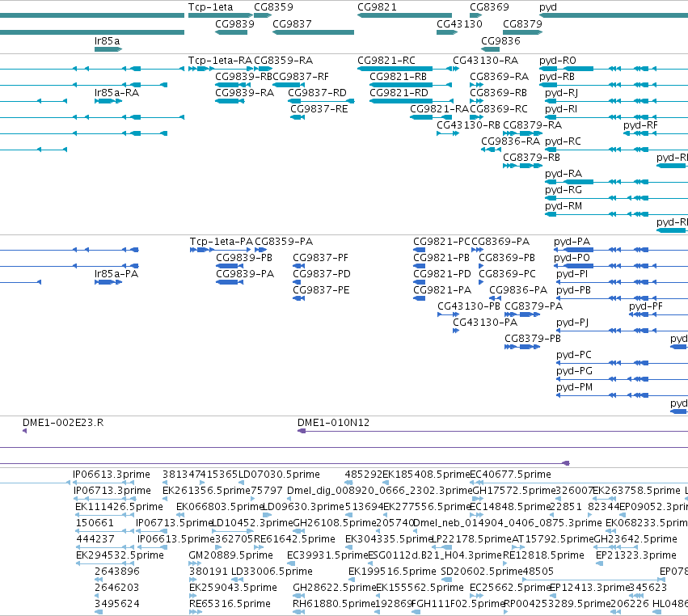Select the Ir85a-RA transcript label
The image size is (688, 616).
[x=116, y=93]
